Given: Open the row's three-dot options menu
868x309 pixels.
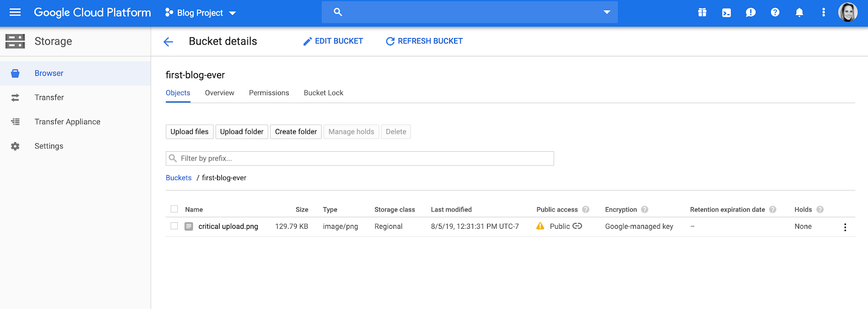Looking at the screenshot, I should click(845, 227).
